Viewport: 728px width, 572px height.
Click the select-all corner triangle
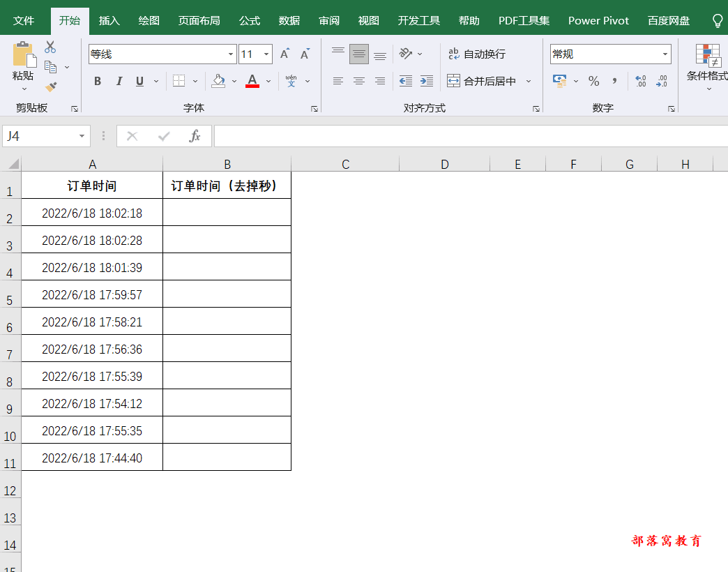(14, 163)
